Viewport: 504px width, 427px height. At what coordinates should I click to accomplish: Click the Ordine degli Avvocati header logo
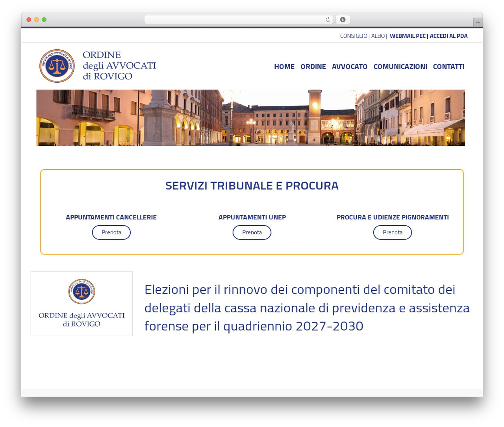[98, 66]
